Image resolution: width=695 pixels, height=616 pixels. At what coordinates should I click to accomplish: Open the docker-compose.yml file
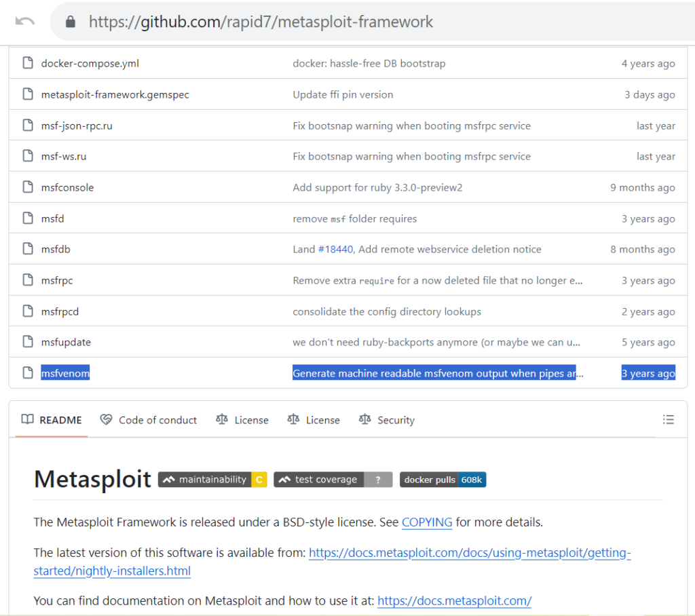pyautogui.click(x=90, y=63)
